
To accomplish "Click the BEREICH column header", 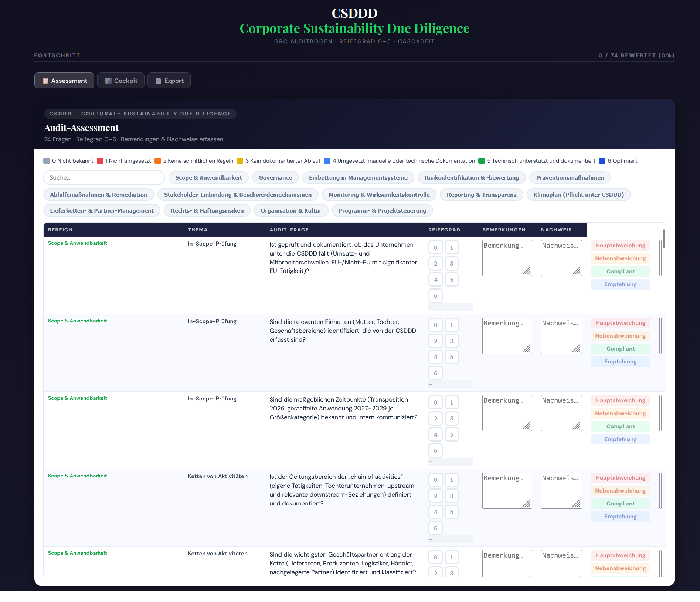I will click(x=60, y=230).
